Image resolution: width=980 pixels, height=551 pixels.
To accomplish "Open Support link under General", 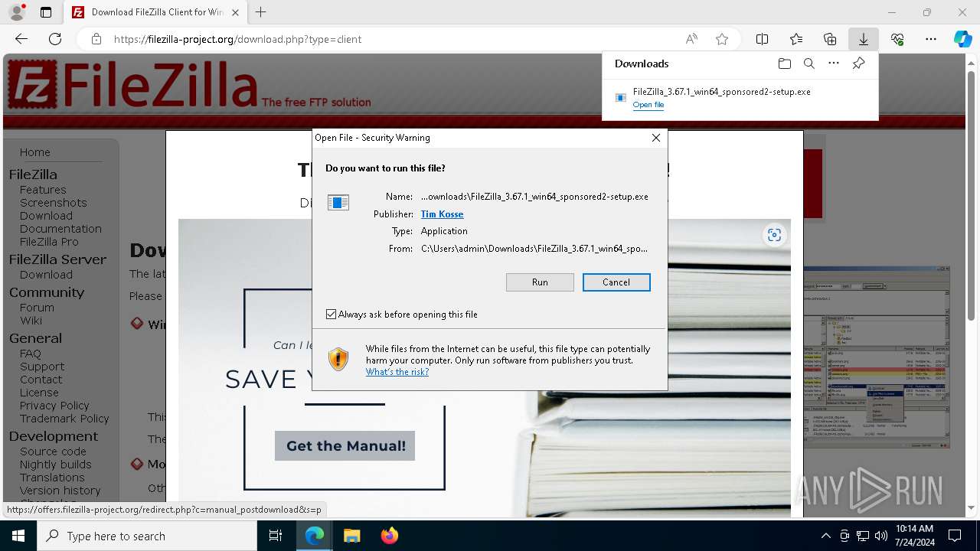I will [42, 367].
